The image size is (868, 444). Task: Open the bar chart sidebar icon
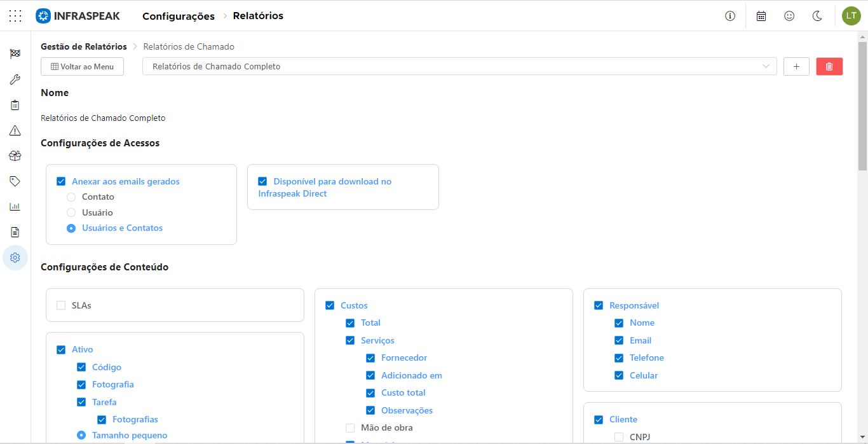(15, 207)
